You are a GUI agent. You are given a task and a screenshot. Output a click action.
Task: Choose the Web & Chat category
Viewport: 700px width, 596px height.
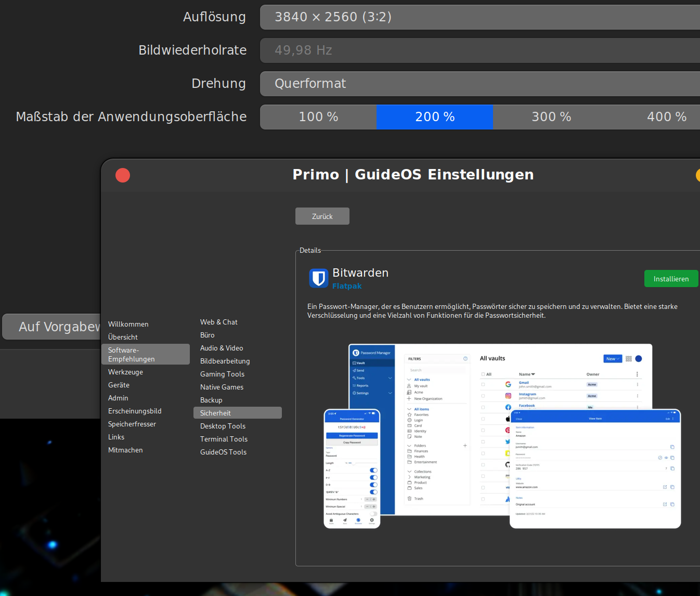(x=219, y=322)
